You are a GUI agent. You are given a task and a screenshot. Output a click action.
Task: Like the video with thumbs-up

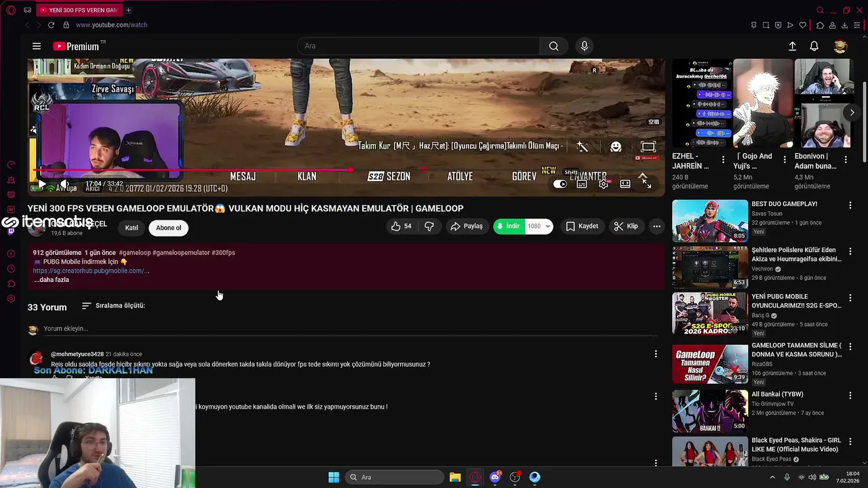401,226
